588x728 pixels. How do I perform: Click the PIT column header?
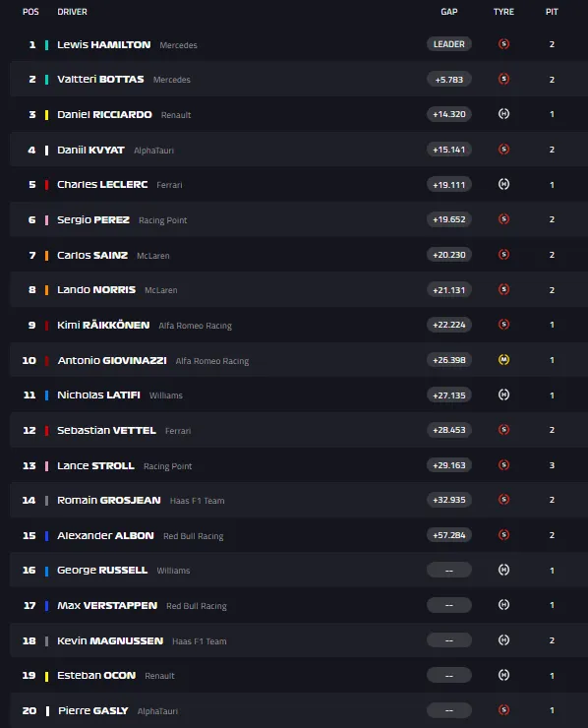point(552,12)
